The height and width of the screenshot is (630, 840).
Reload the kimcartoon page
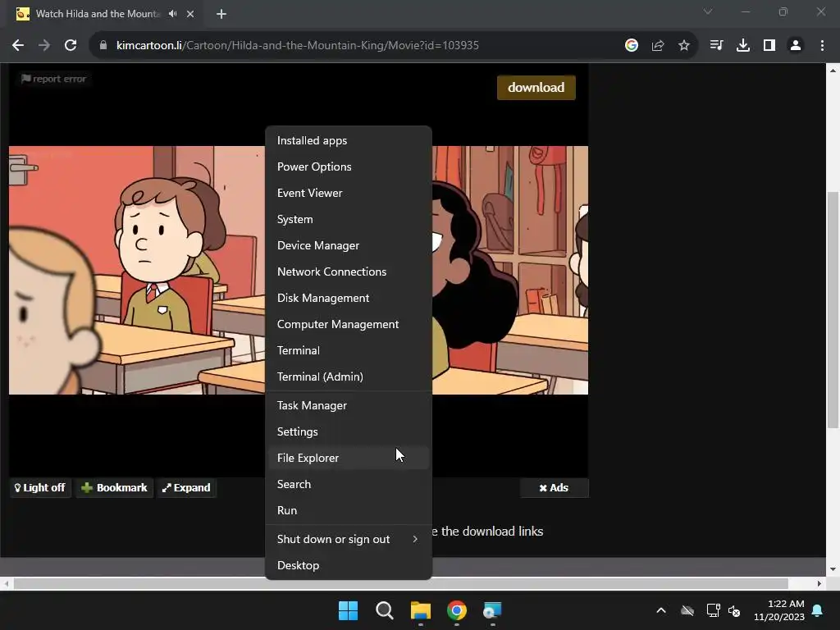click(x=71, y=46)
